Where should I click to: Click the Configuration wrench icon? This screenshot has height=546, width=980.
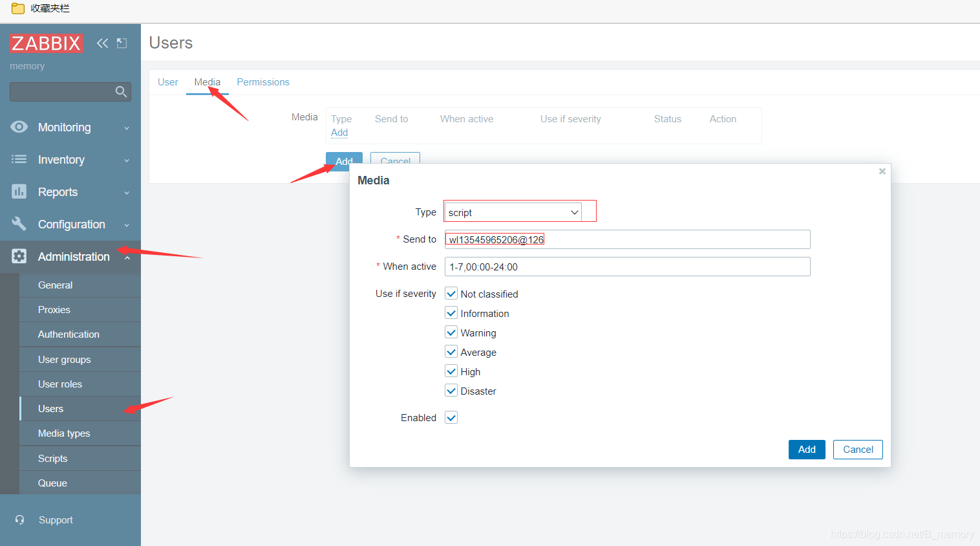19,224
